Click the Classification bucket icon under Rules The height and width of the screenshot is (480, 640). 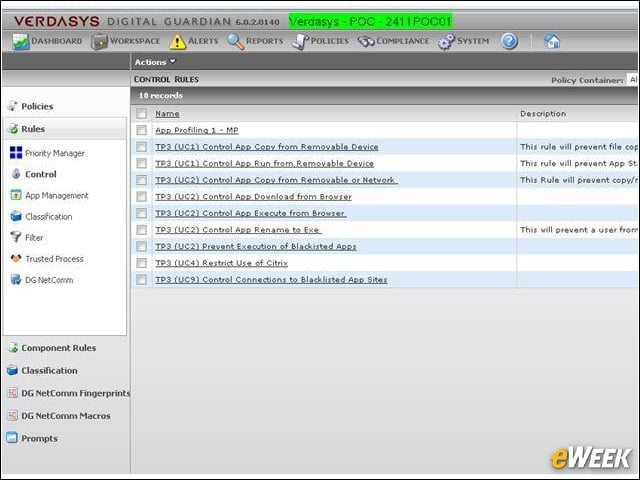point(16,216)
